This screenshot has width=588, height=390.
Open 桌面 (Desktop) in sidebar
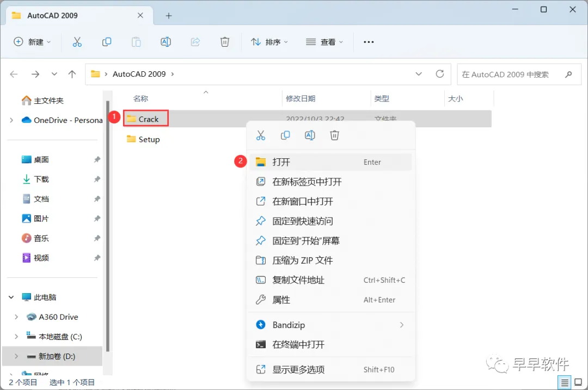(x=35, y=159)
